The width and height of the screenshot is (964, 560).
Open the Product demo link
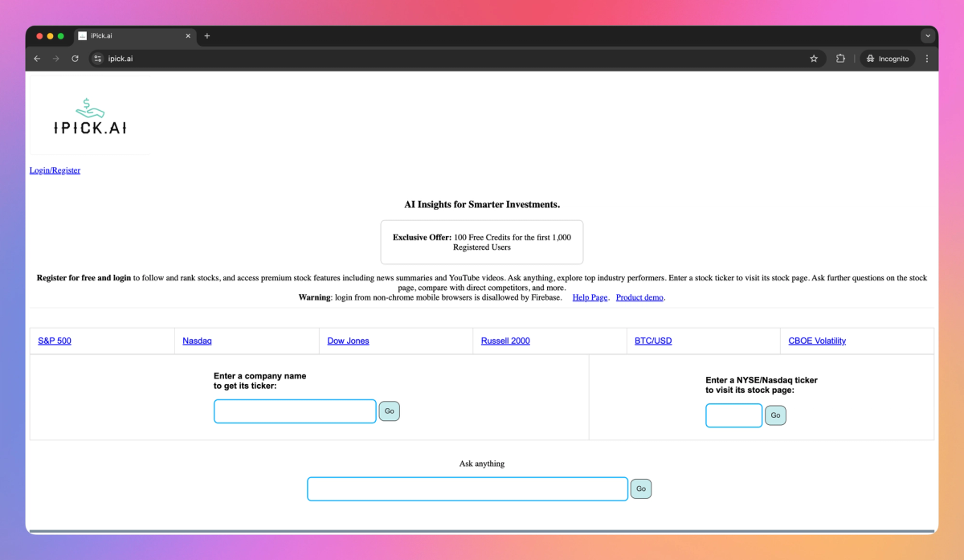point(639,297)
